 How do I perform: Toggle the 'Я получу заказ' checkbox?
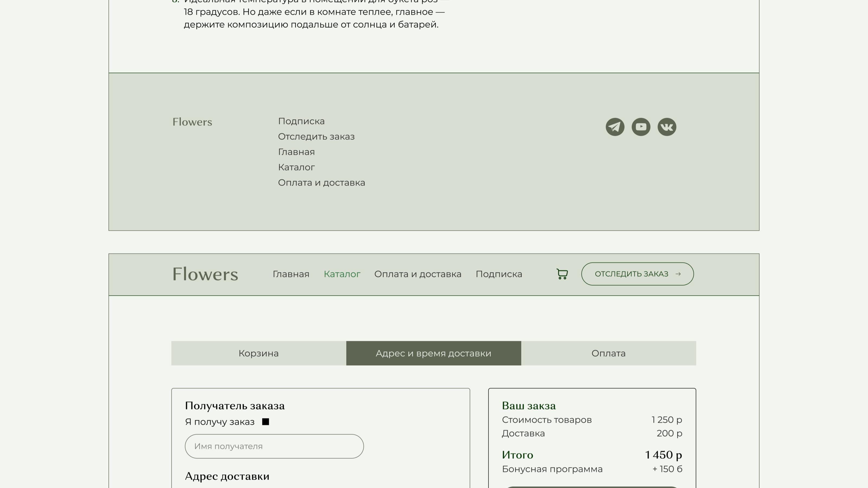tap(266, 422)
